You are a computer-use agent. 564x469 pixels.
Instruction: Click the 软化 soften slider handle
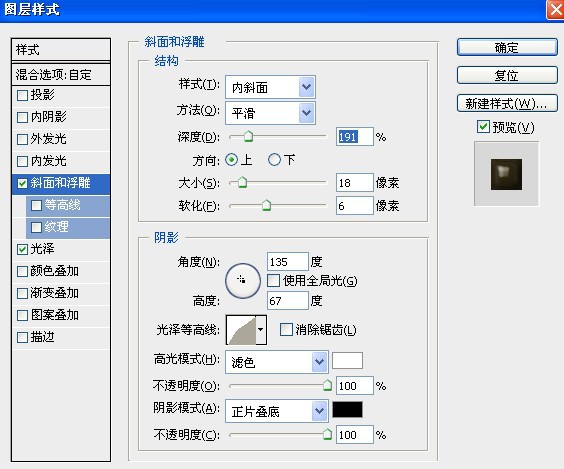[266, 205]
